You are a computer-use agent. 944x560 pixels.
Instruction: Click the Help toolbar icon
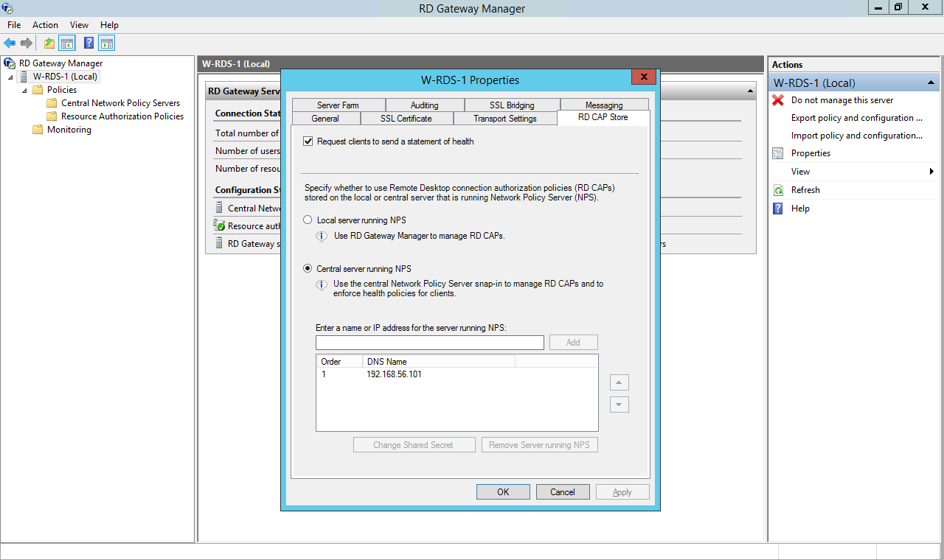(x=88, y=42)
